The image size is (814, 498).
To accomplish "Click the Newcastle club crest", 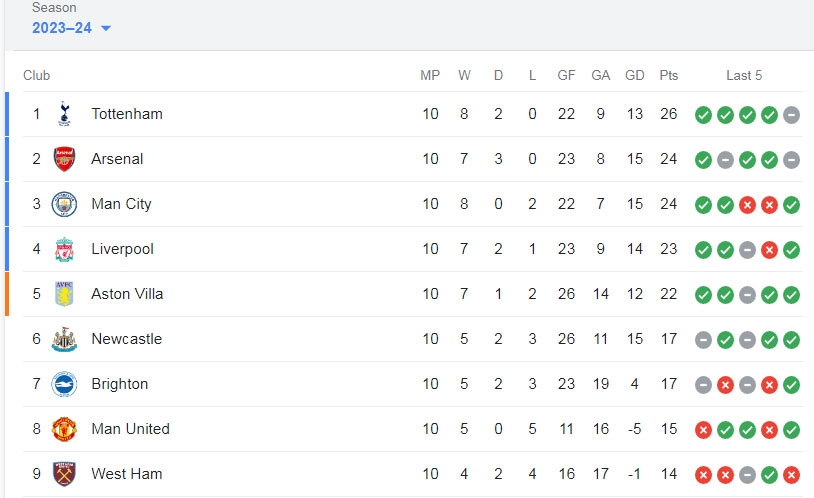I will pyautogui.click(x=64, y=339).
